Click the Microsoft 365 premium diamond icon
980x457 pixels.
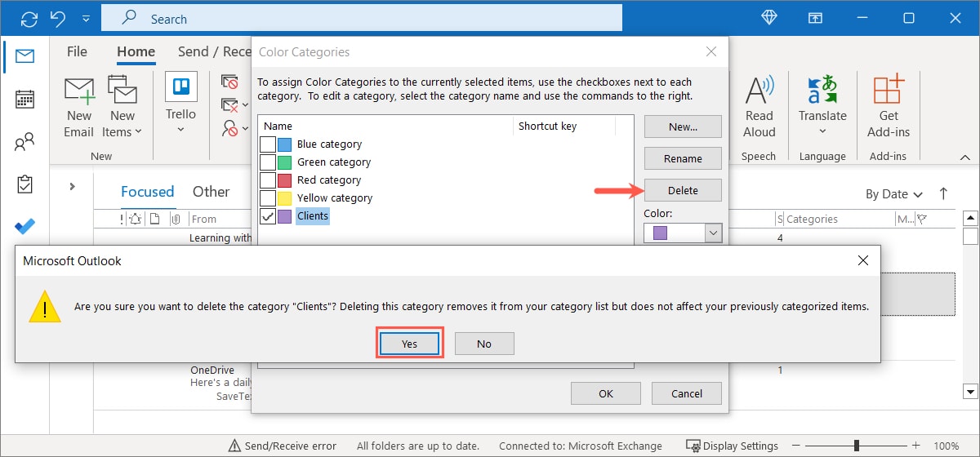769,18
